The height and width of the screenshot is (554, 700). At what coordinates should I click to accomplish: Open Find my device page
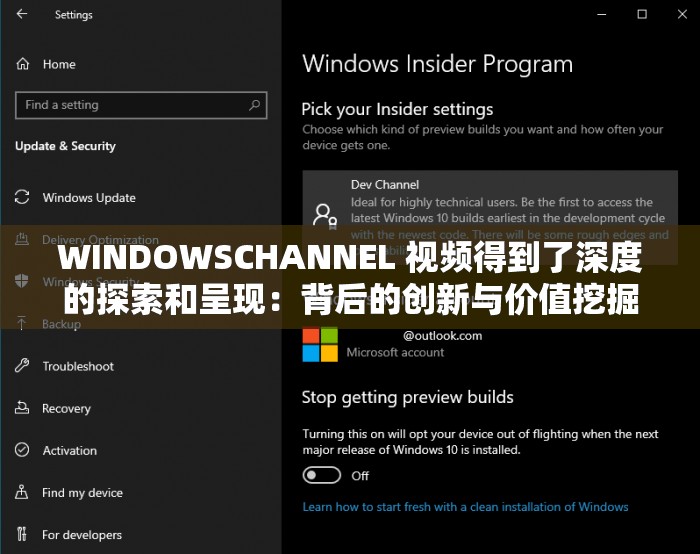[82, 493]
